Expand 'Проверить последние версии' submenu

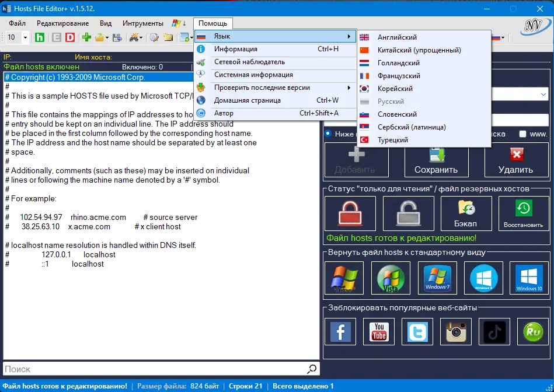[x=275, y=87]
